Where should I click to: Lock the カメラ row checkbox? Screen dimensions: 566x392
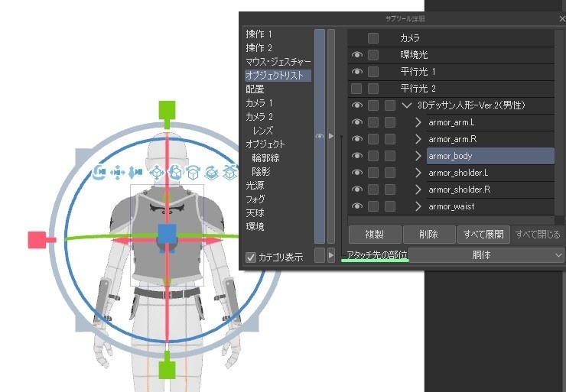click(373, 38)
